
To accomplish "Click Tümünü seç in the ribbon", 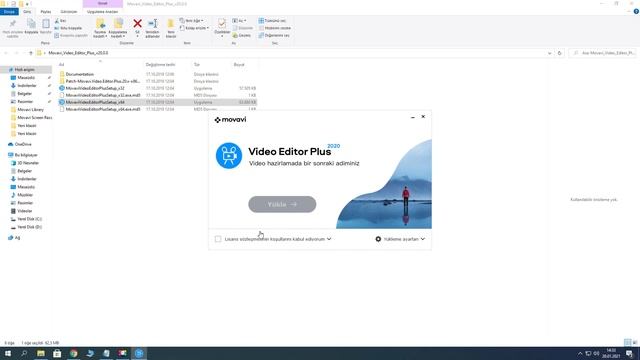I will point(272,20).
